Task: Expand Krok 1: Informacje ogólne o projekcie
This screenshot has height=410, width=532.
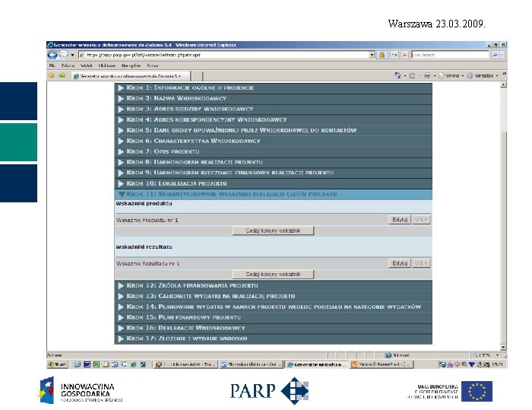Action: pos(273,87)
